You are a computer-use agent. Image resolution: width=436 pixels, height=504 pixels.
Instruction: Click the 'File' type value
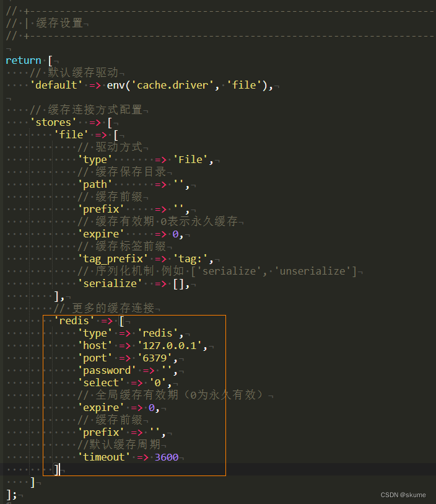point(190,160)
